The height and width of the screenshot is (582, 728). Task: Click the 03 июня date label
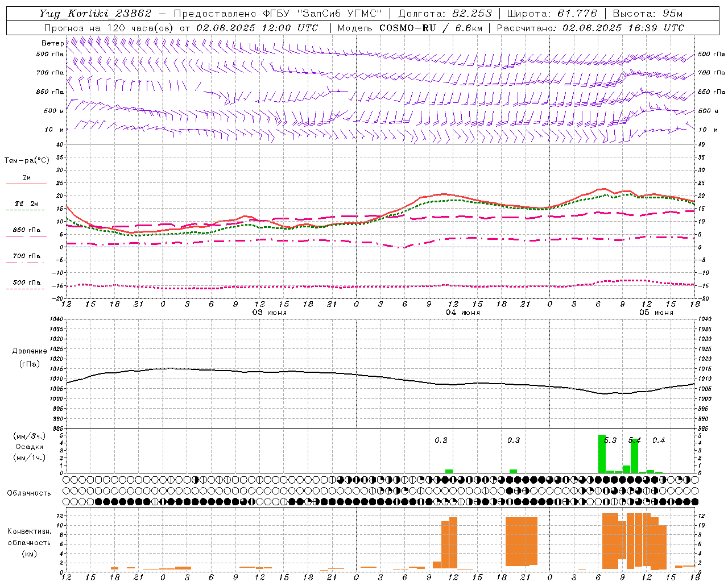[x=270, y=313]
